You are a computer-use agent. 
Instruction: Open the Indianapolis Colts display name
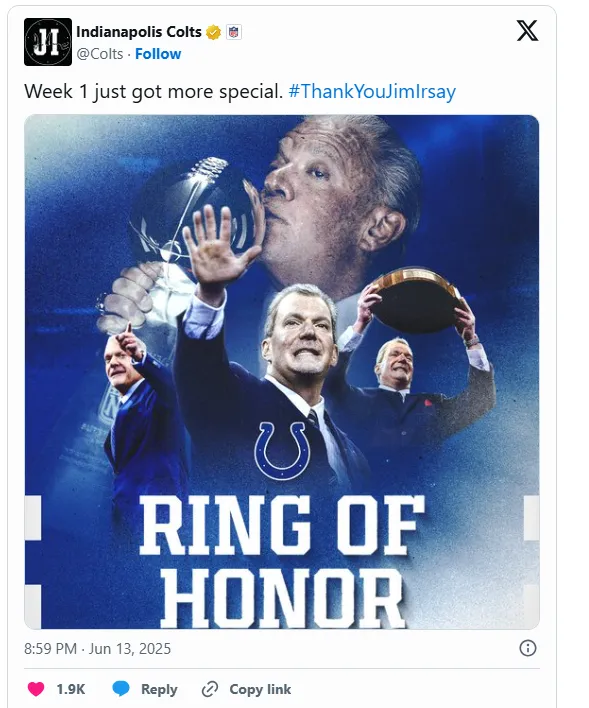pos(139,32)
